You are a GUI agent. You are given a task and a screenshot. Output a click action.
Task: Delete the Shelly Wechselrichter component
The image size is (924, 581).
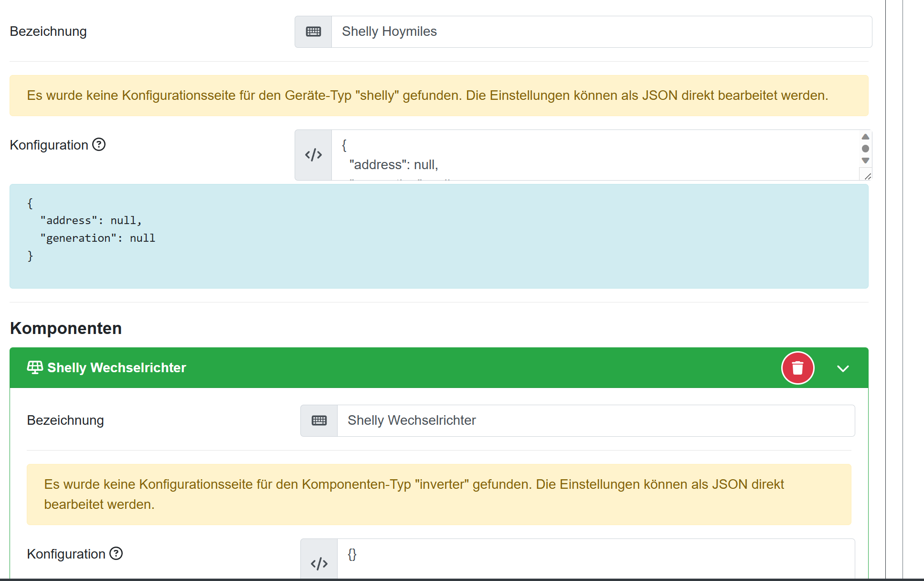(797, 368)
